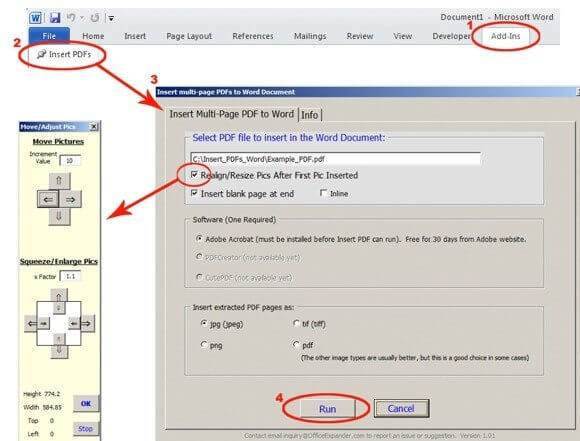This screenshot has width=580, height=441.
Task: Choose tif (tiff) as output format
Action: pyautogui.click(x=296, y=323)
